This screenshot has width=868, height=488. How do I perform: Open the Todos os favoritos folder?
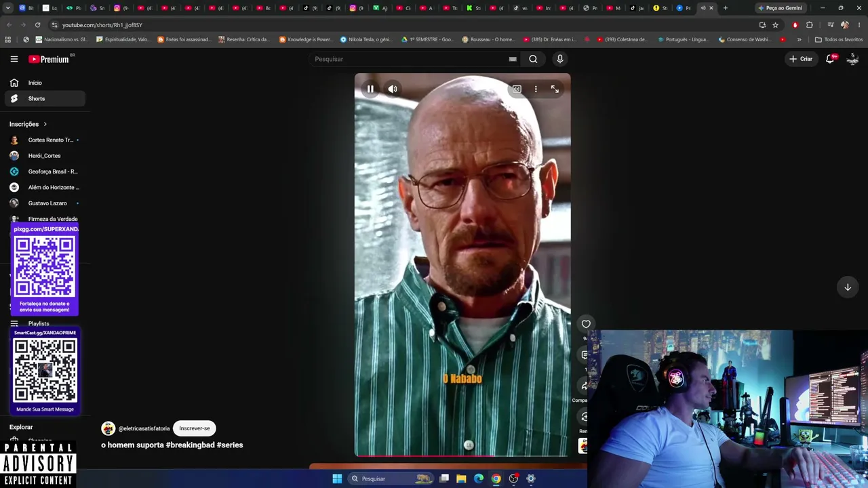[x=839, y=39]
